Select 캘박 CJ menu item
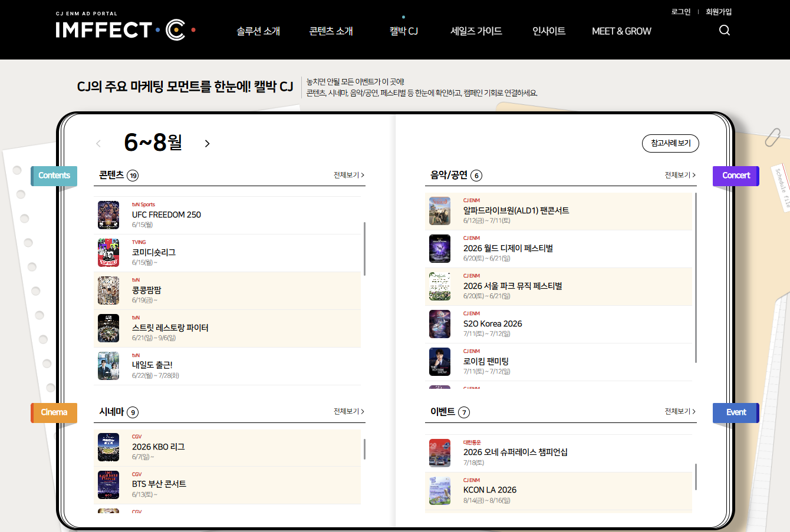Viewport: 790px width, 532px height. click(403, 31)
